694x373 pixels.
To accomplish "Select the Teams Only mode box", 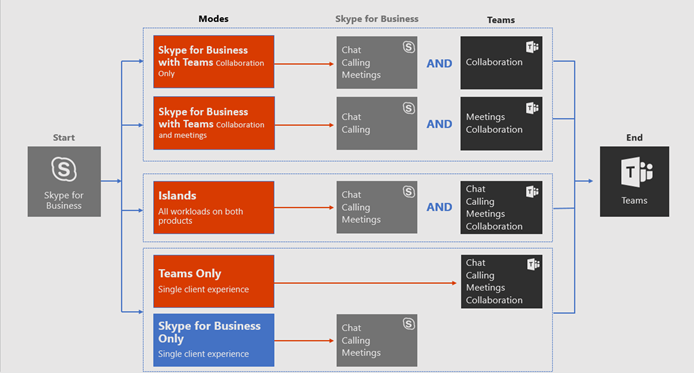I will tap(214, 281).
